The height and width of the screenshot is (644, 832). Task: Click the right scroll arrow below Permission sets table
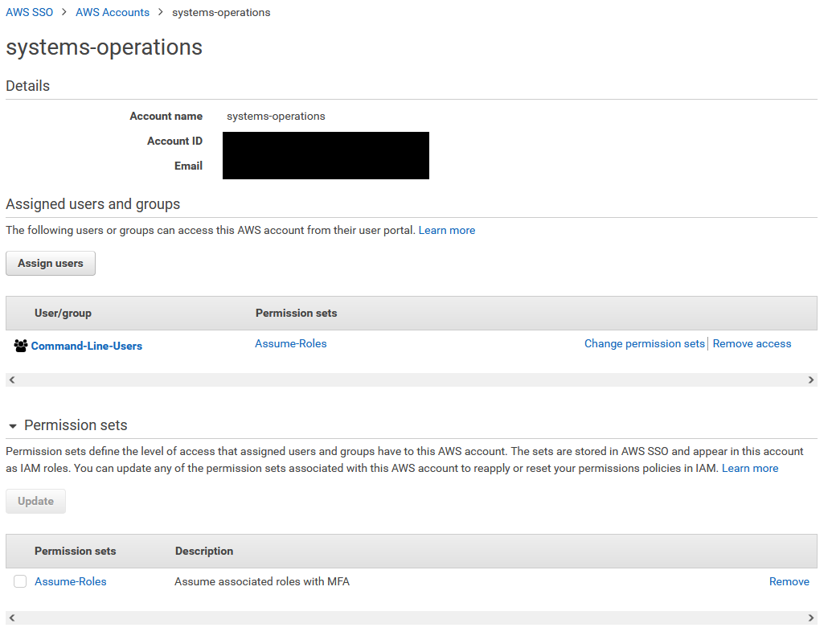(x=811, y=617)
